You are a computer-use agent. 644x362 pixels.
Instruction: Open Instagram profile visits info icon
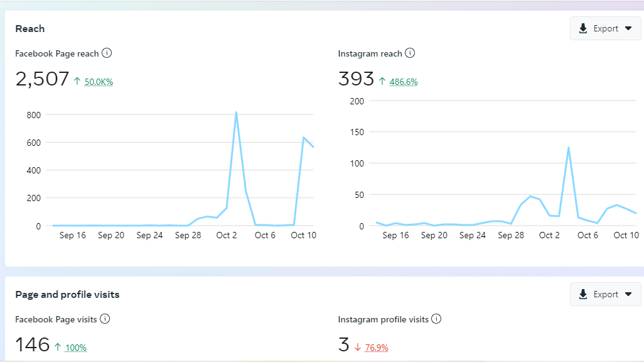pyautogui.click(x=437, y=319)
